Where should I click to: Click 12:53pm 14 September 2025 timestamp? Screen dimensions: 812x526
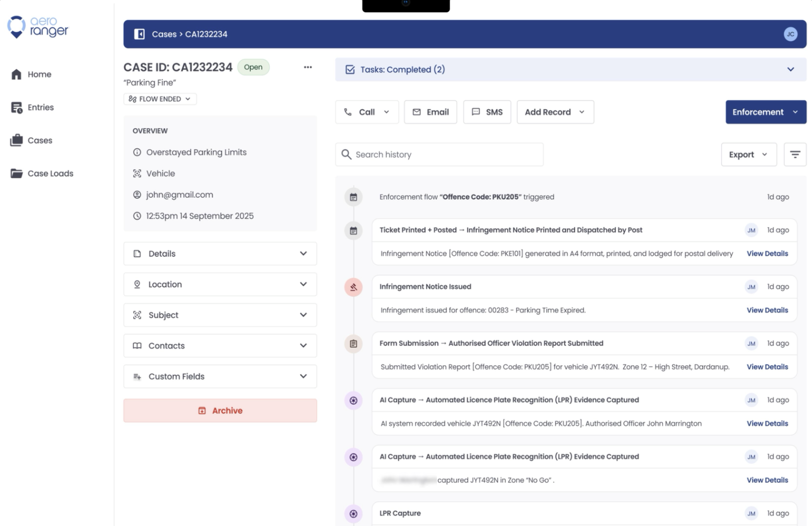[x=200, y=216]
